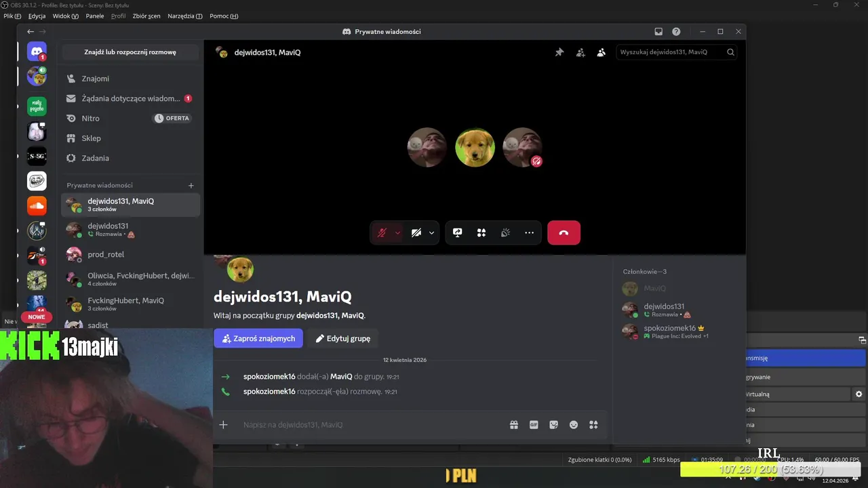Turn on the camera in the call

416,232
